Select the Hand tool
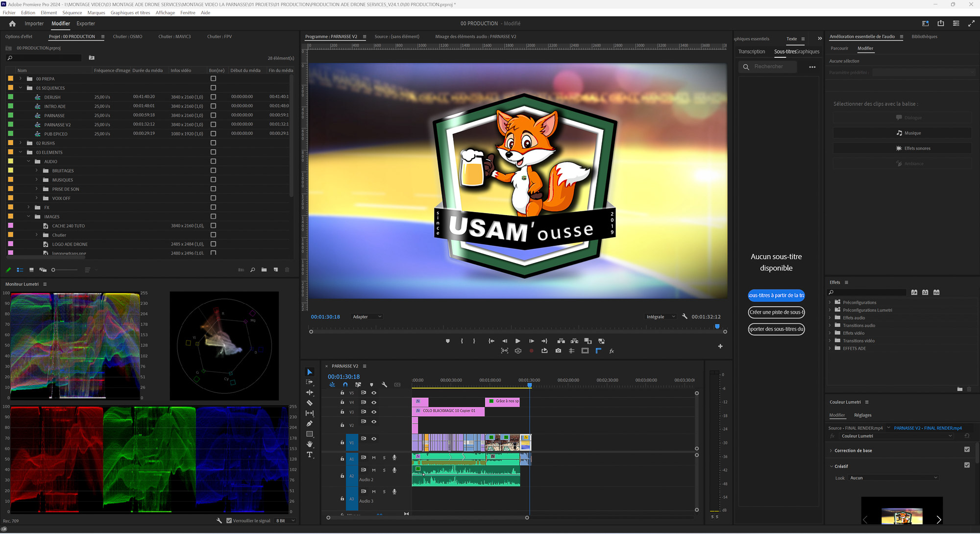 click(x=309, y=444)
